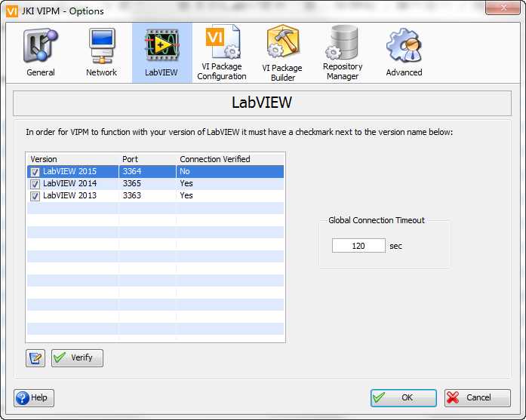
Task: Click the OK button
Action: pyautogui.click(x=404, y=398)
